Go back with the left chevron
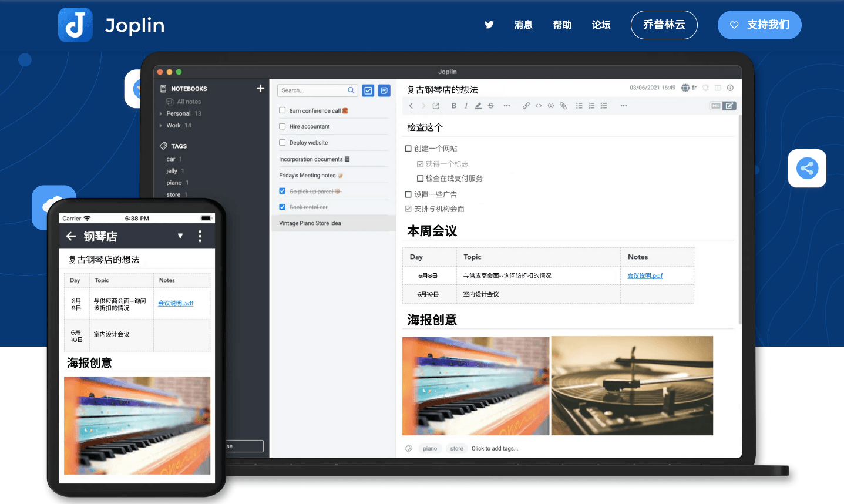The image size is (844, 504). (x=411, y=106)
